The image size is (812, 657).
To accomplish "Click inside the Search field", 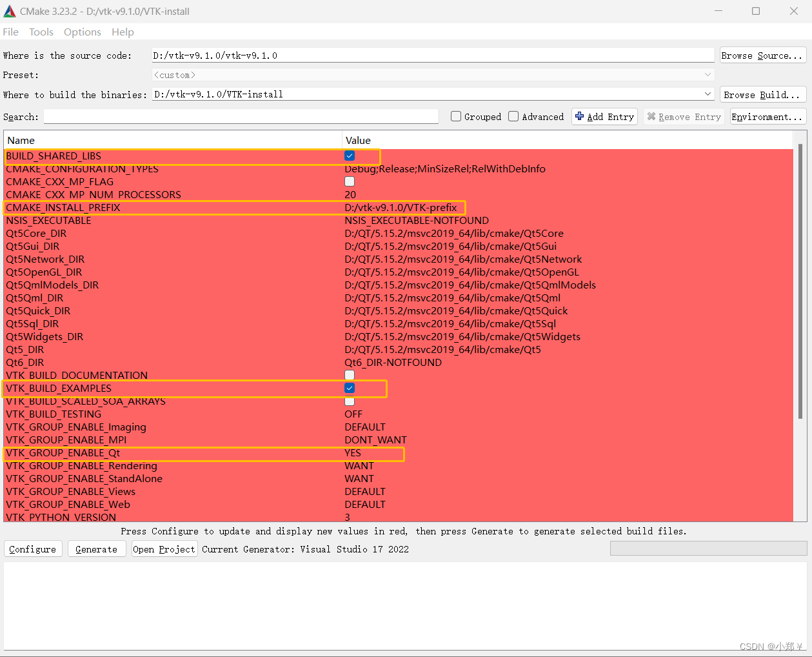I will 239,117.
